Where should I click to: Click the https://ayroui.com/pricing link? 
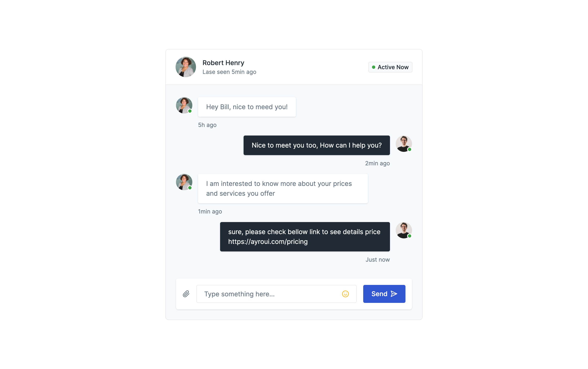click(267, 241)
